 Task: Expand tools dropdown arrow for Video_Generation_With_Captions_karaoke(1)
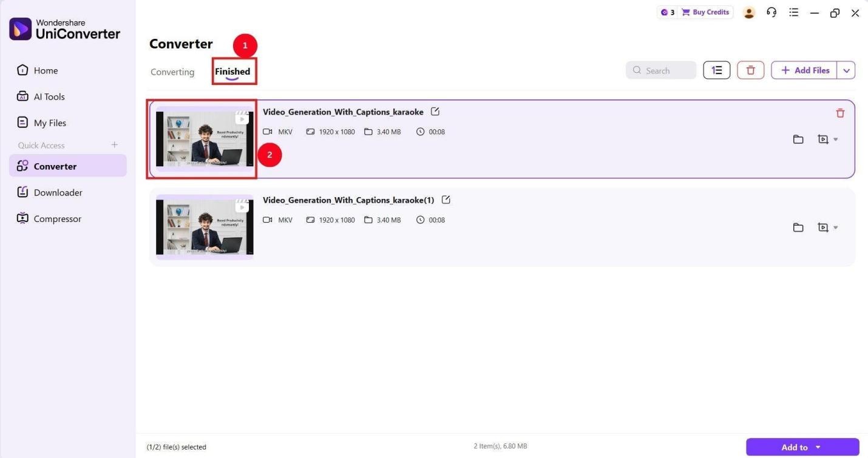(x=836, y=227)
